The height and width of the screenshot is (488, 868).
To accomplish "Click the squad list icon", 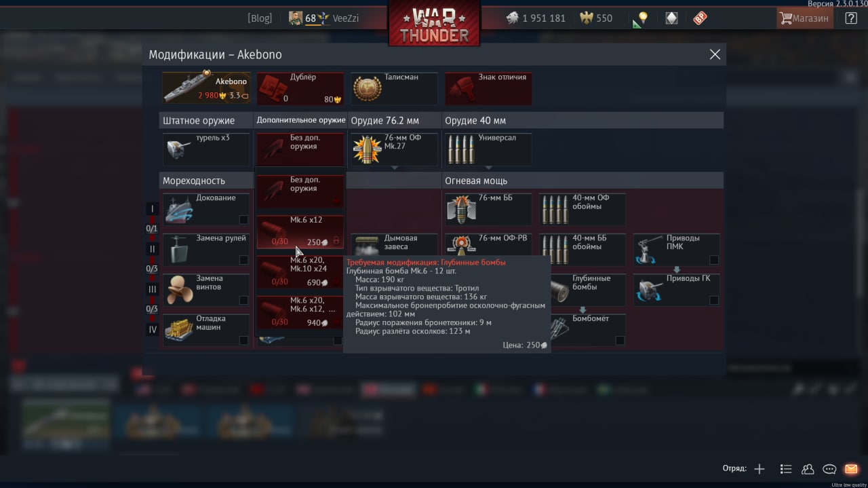I will (786, 469).
